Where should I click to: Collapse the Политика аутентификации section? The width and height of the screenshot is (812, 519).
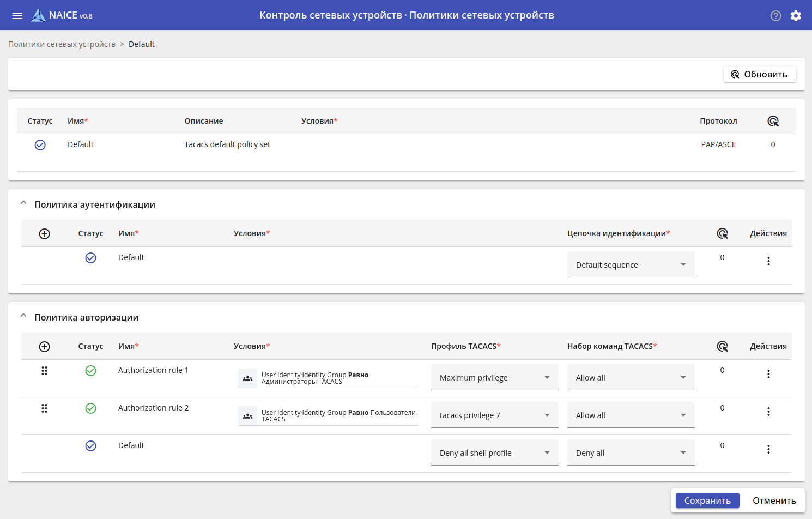(23, 203)
